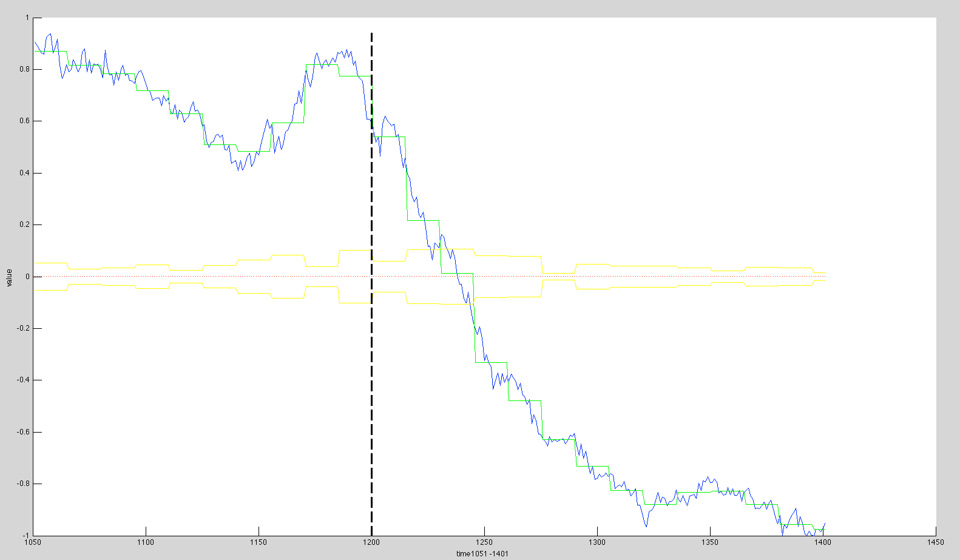The height and width of the screenshot is (560, 960).
Task: Click the 1200 x-axis tick label
Action: pyautogui.click(x=371, y=542)
